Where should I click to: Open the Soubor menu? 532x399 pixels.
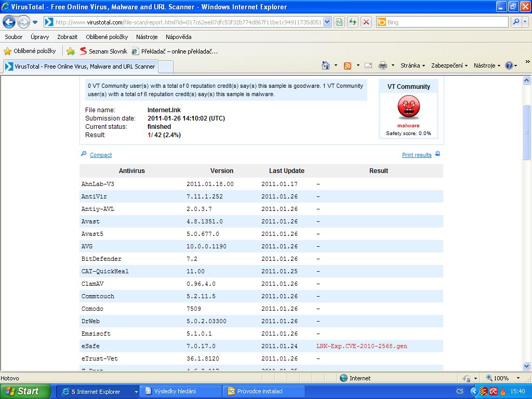(x=14, y=37)
